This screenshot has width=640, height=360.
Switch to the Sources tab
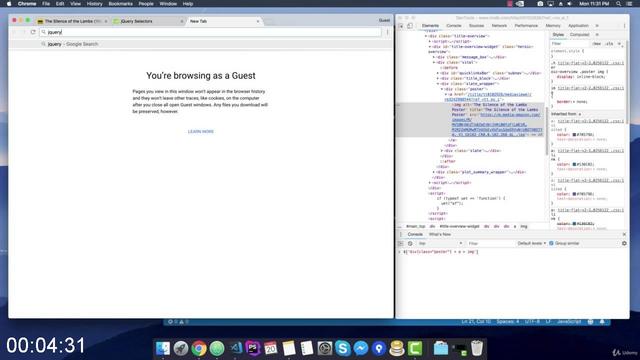tap(476, 26)
